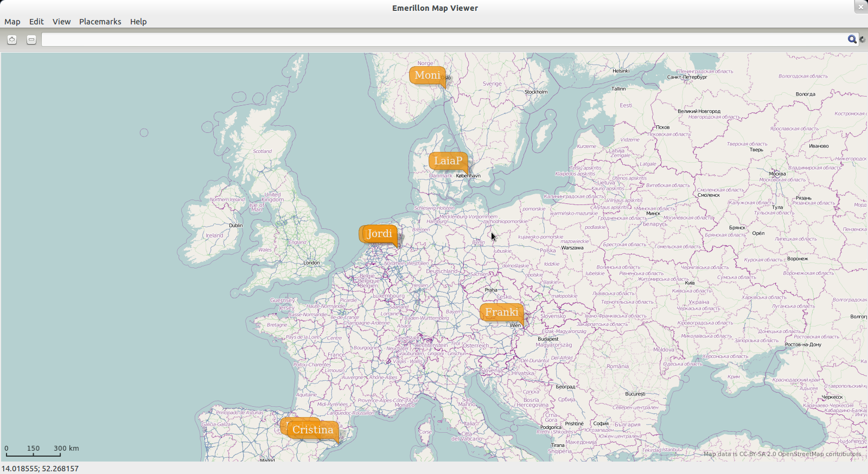868x474 pixels.
Task: Click the Warszawa city label on map
Action: pos(572,248)
